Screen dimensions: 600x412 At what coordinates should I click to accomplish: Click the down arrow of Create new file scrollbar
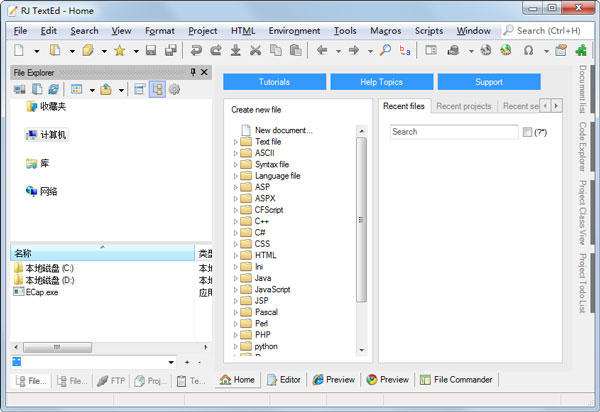click(362, 350)
